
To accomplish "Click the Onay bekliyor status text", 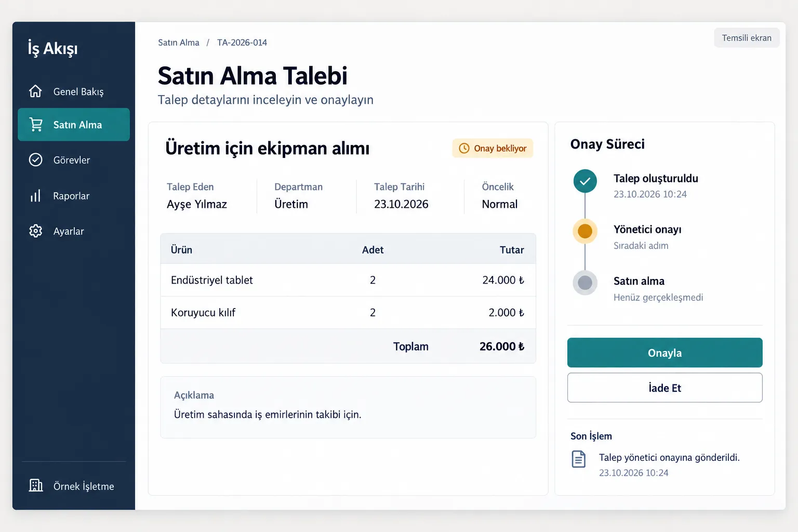I will tap(500, 149).
